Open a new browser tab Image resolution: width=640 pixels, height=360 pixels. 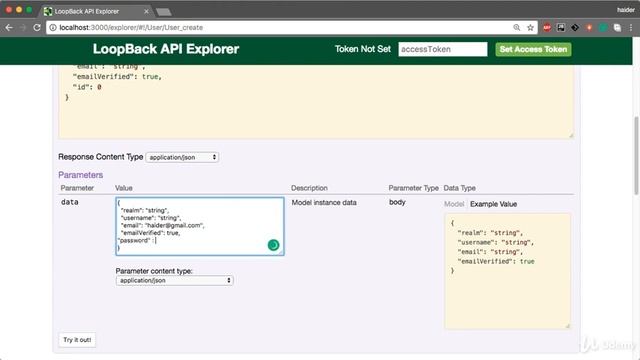(x=164, y=12)
